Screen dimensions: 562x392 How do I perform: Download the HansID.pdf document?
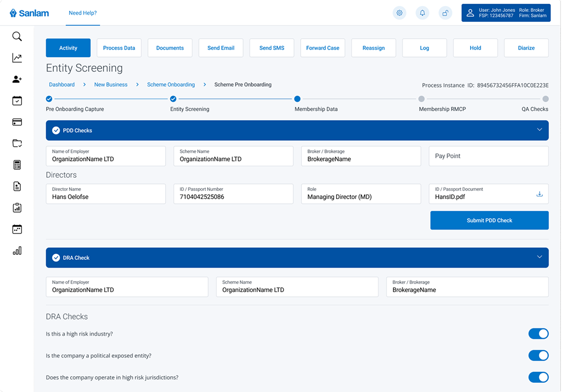click(x=539, y=194)
